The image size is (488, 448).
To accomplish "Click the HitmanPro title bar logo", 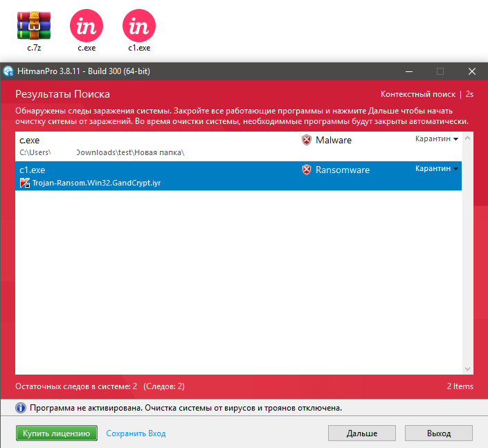I will (8, 71).
